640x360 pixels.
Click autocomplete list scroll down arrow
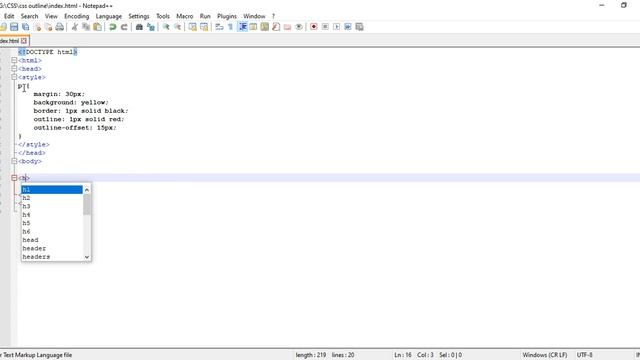[87, 257]
